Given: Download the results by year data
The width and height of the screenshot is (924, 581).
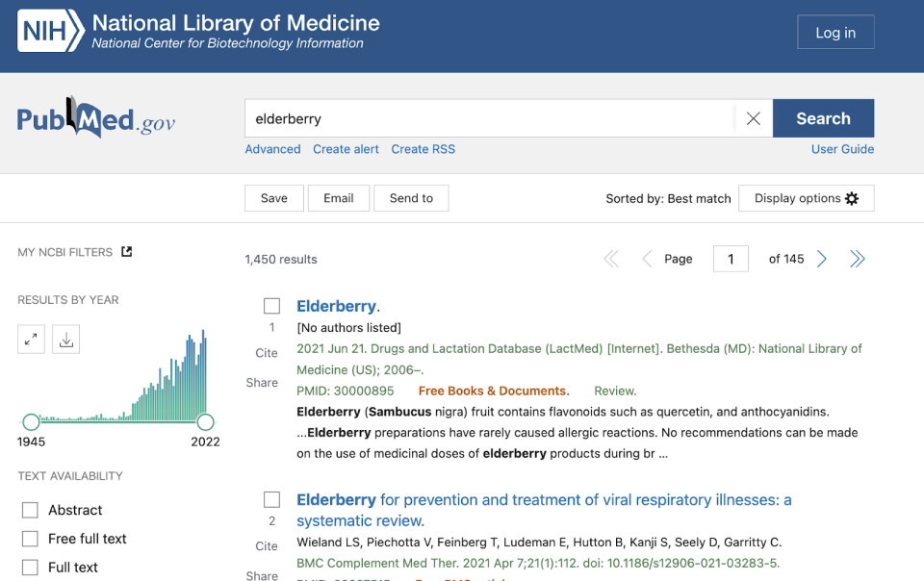Looking at the screenshot, I should (x=65, y=340).
